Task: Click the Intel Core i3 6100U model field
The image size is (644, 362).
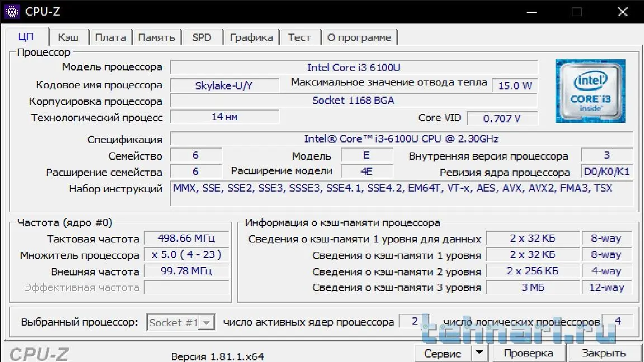Action: tap(354, 67)
